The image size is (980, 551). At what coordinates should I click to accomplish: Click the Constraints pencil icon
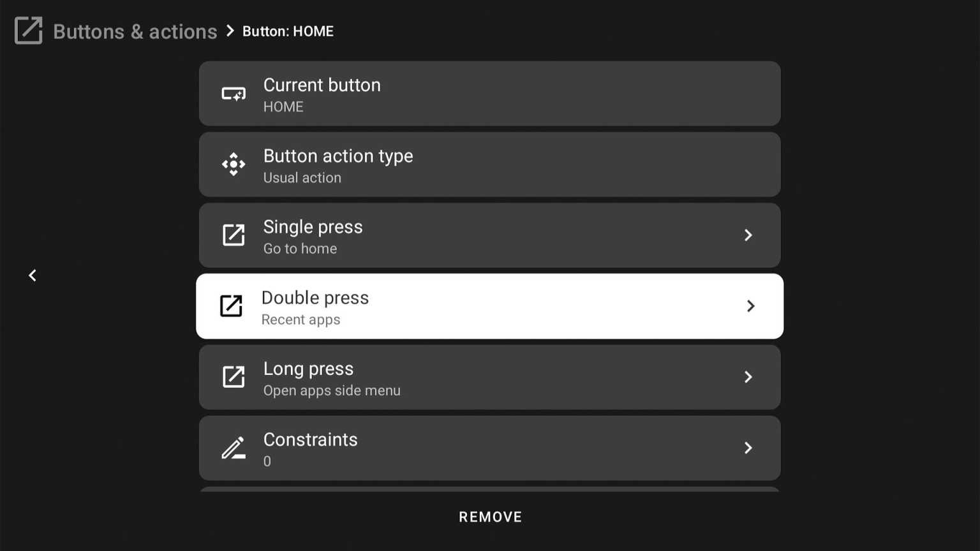[x=234, y=448]
